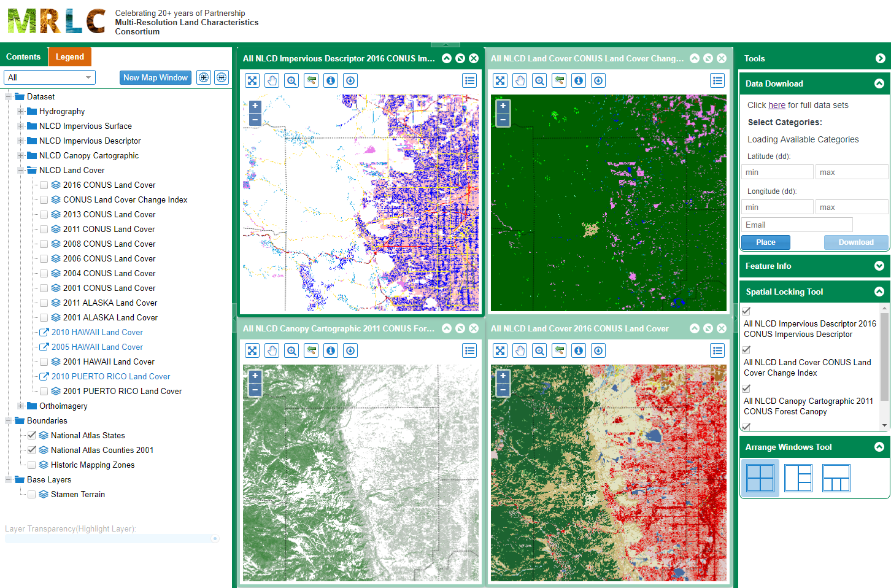This screenshot has width=891, height=588.
Task: Click the full extent icon in the Canopy Cartographic window
Action: pos(252,350)
